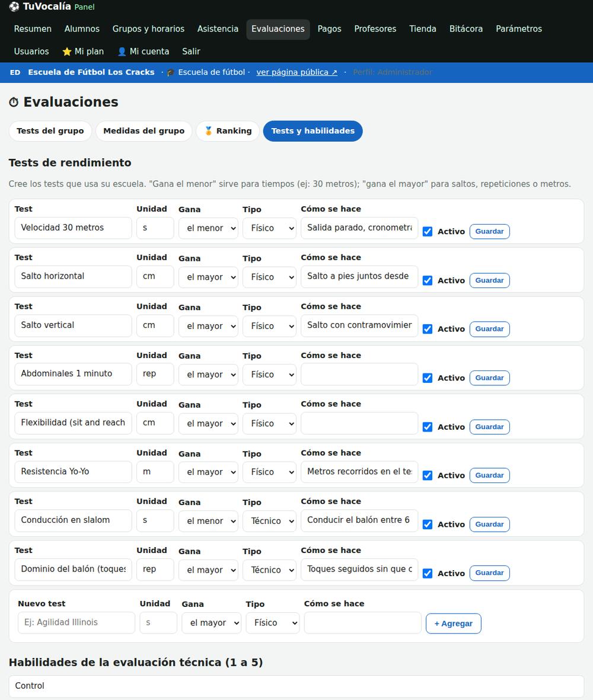Toggle Activo checkbox for Salto vertical

(x=428, y=329)
